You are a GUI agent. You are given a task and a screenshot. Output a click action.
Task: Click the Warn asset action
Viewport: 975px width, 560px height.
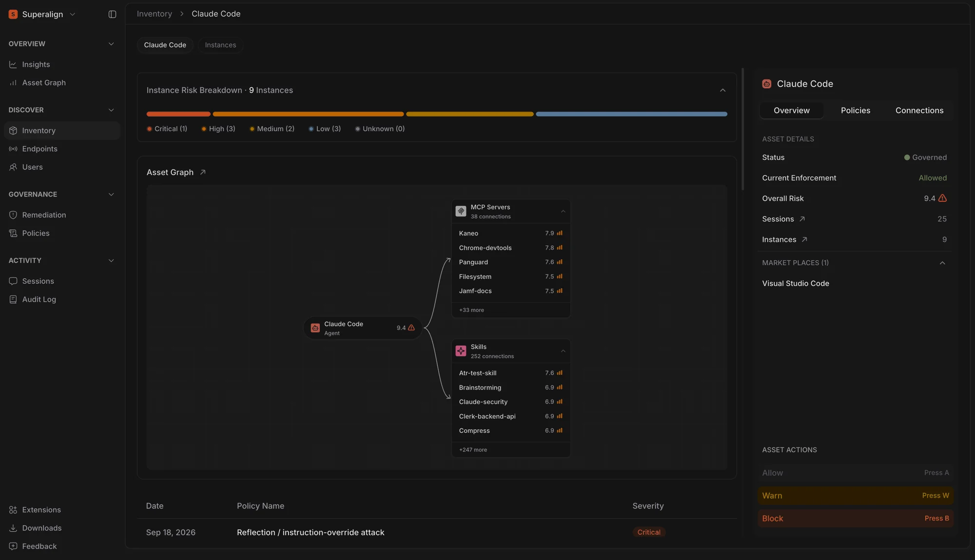coord(855,496)
